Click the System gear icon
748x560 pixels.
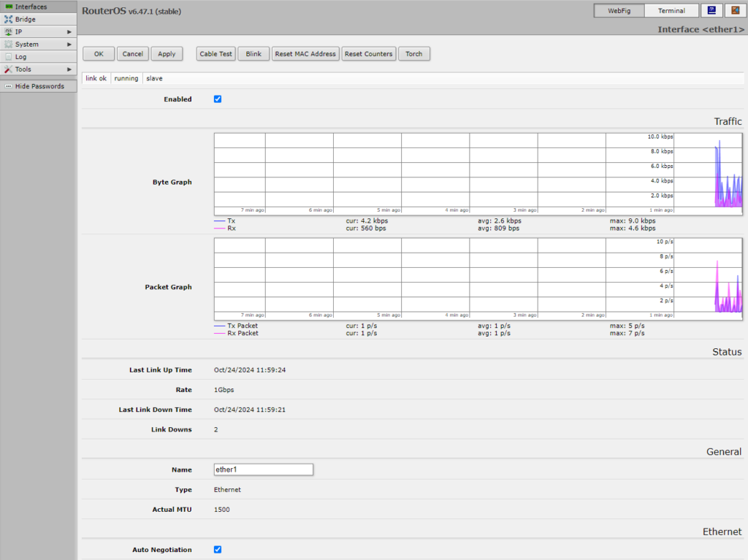click(x=9, y=45)
